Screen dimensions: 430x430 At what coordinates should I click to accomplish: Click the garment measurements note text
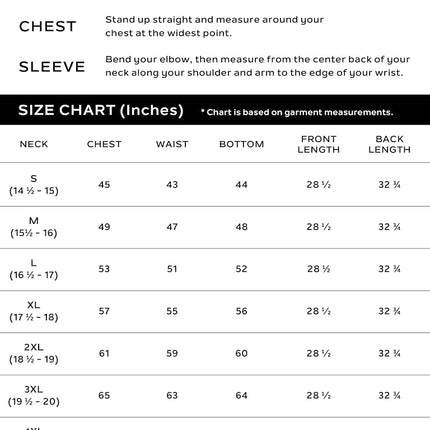pyautogui.click(x=297, y=112)
